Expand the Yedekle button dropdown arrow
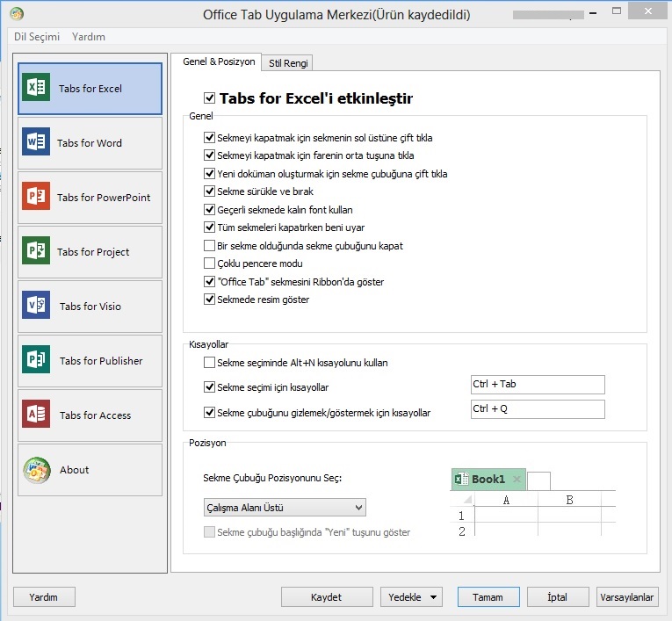This screenshot has width=672, height=621. 435,597
